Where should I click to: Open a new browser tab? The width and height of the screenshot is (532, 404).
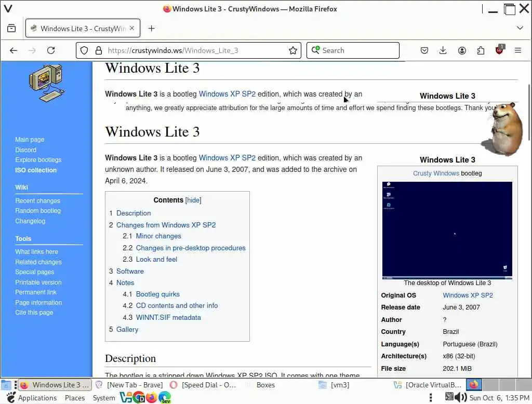pyautogui.click(x=151, y=29)
